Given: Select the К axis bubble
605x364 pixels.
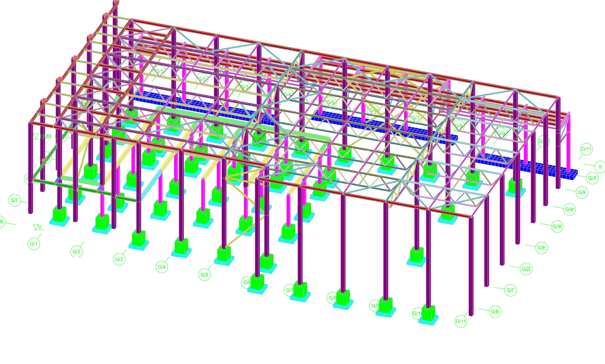Looking at the screenshot, I should click(x=600, y=167).
